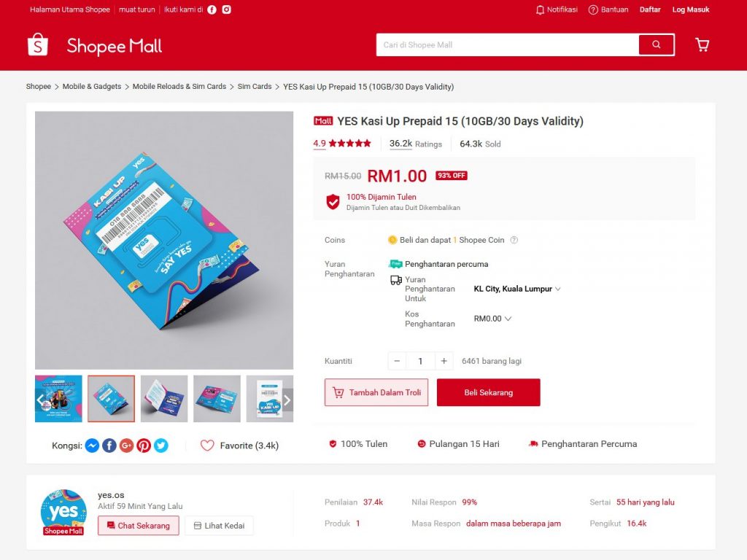
Task: Open Shopee's Instagram icon in header
Action: point(227,9)
